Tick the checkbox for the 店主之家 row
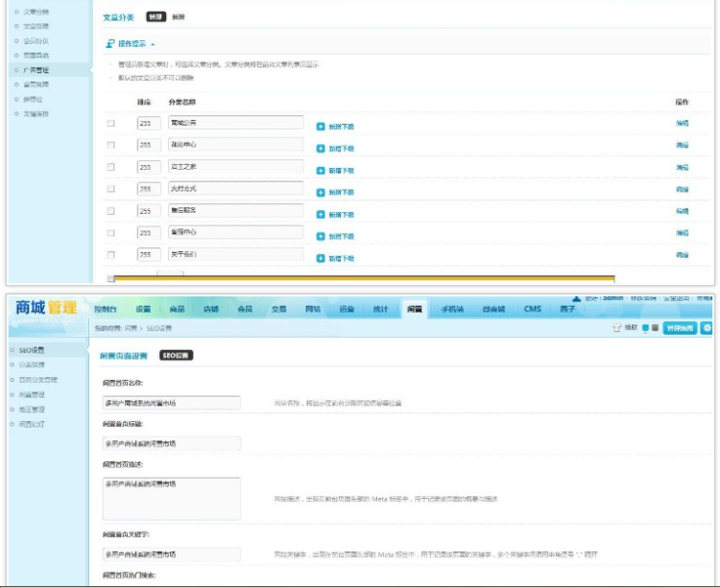 click(110, 167)
